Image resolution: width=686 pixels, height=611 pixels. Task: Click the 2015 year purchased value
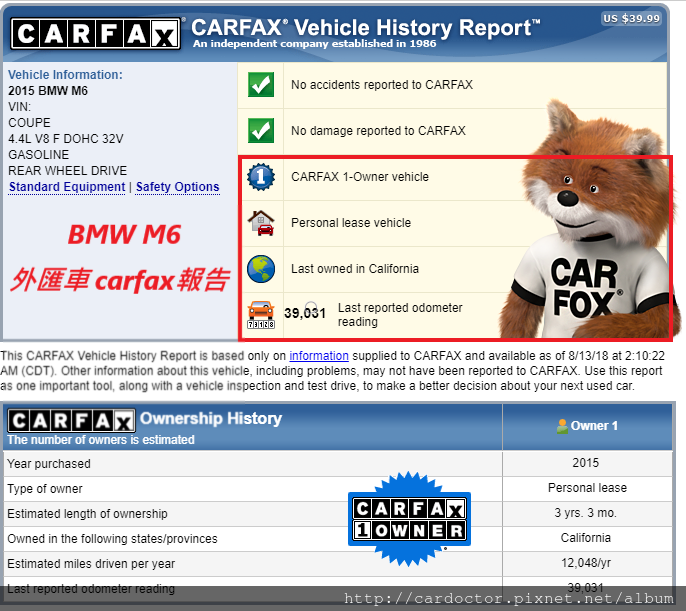(x=585, y=463)
